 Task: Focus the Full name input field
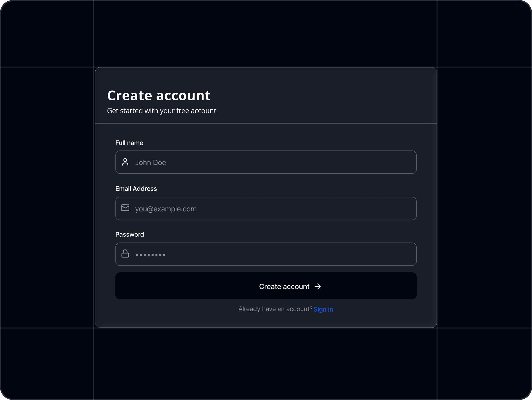coord(273,162)
